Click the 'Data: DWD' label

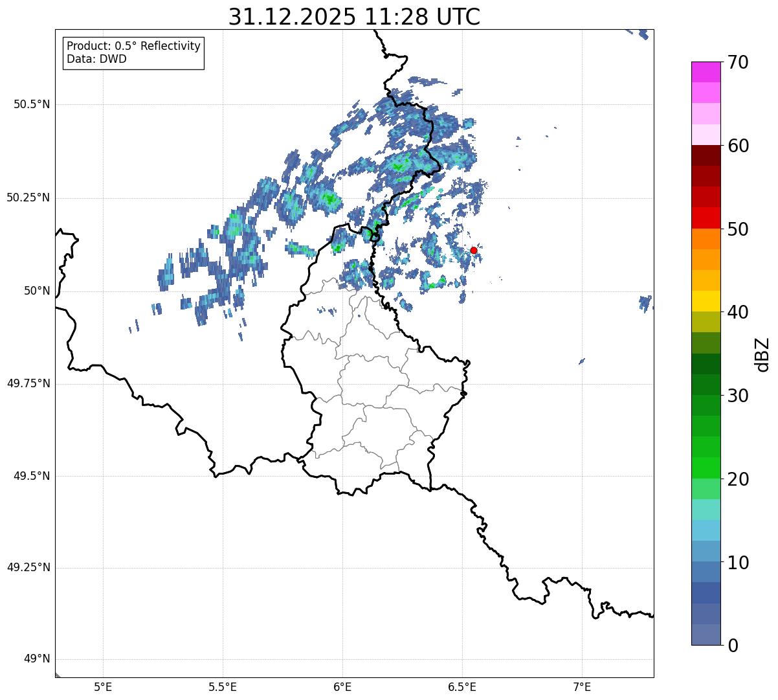point(96,59)
